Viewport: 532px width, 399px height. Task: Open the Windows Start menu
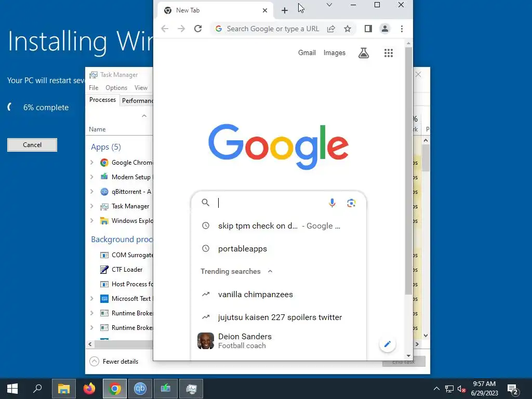(x=12, y=389)
